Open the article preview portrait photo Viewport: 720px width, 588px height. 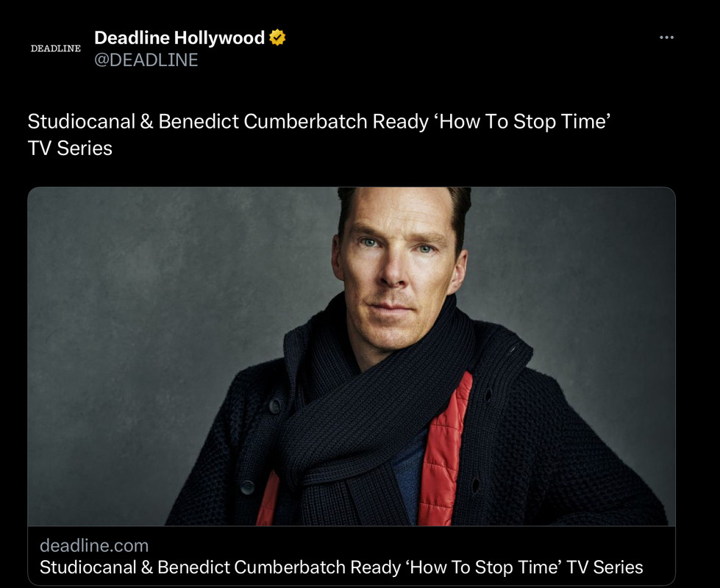(x=352, y=356)
